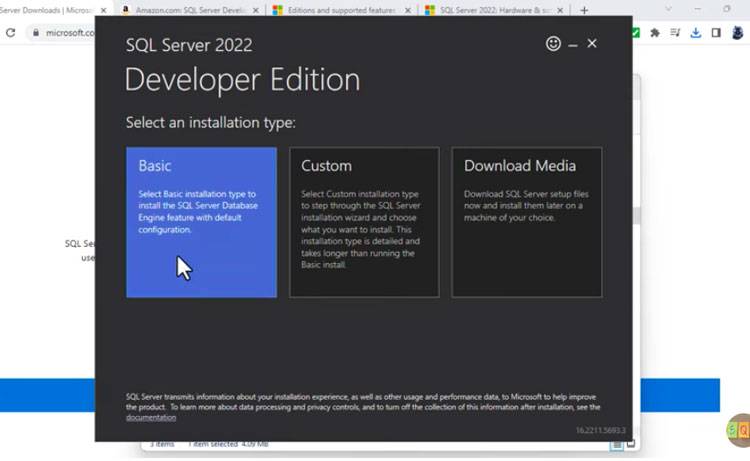Image resolution: width=750 pixels, height=461 pixels.
Task: Select the Basic installation type
Action: click(x=201, y=222)
